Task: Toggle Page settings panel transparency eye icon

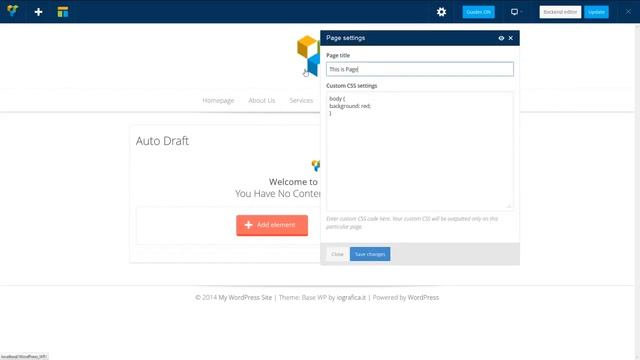Action: pyautogui.click(x=501, y=38)
